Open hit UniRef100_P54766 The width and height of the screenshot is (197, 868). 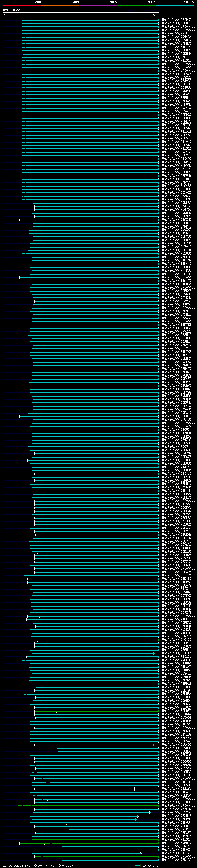(177, 206)
